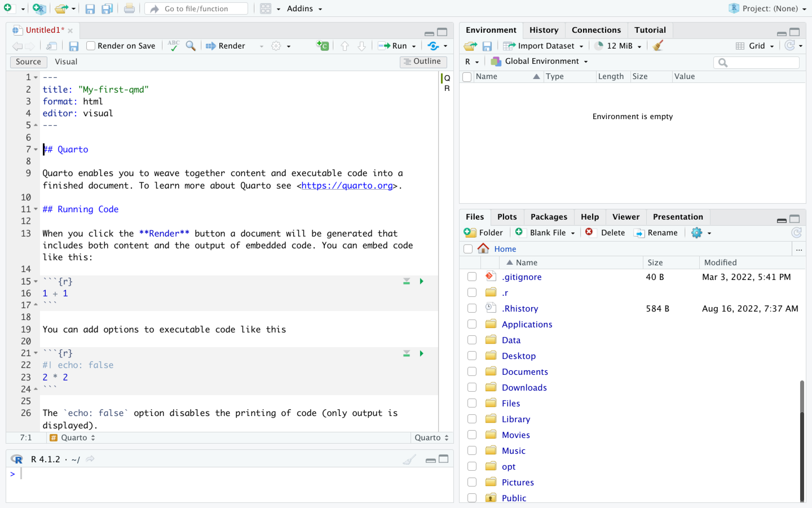
Task: Open the 12 MiB memory usage dropdown
Action: pos(618,46)
